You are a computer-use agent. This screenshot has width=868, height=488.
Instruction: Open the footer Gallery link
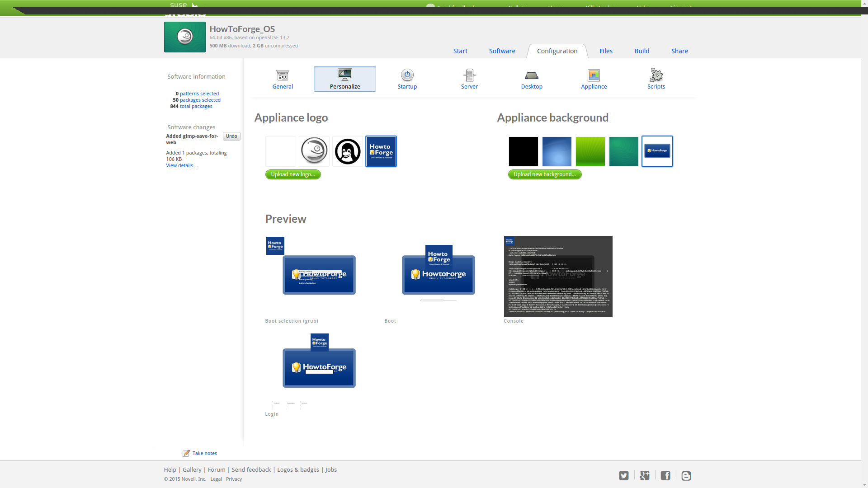coord(192,470)
